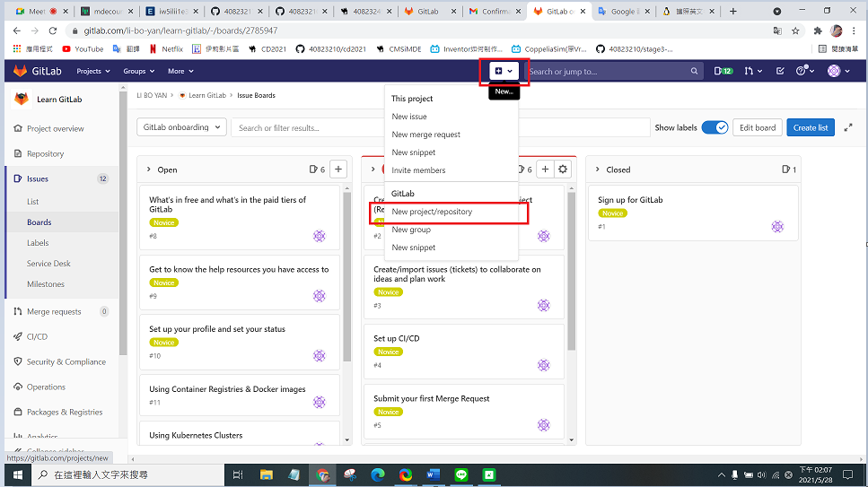868x487 pixels.
Task: Open issue Using Container Registries & Docker images
Action: tap(227, 389)
